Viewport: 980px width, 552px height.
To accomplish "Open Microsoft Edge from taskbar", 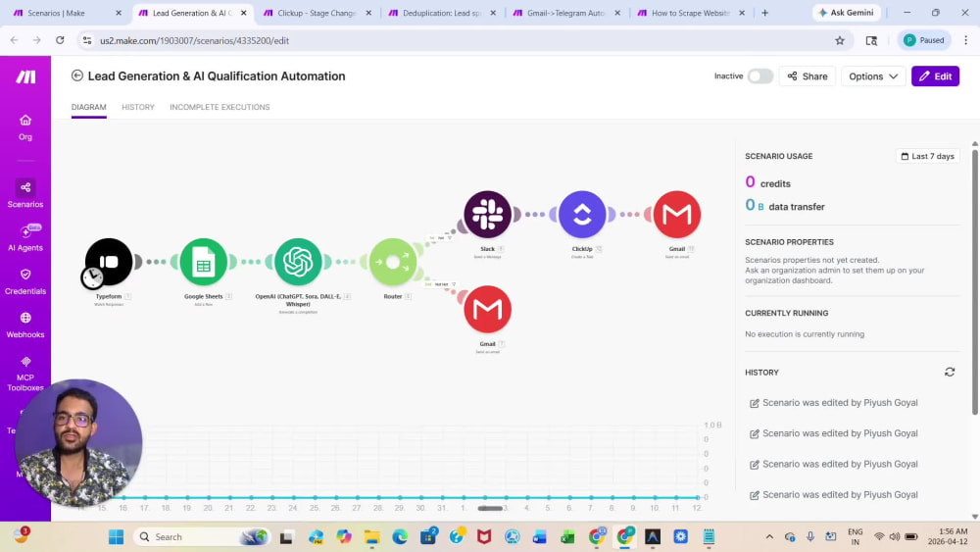I will click(x=400, y=536).
